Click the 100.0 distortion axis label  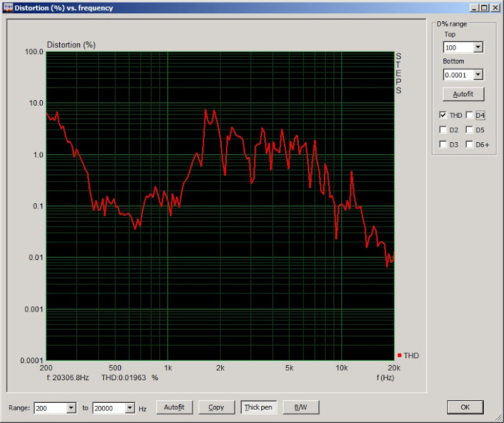(x=34, y=52)
